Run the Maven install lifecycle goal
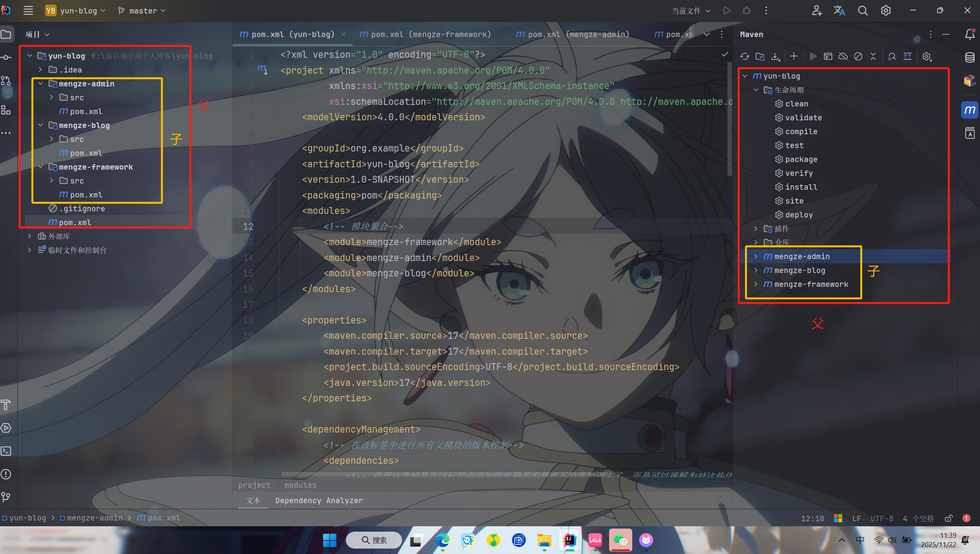 801,187
